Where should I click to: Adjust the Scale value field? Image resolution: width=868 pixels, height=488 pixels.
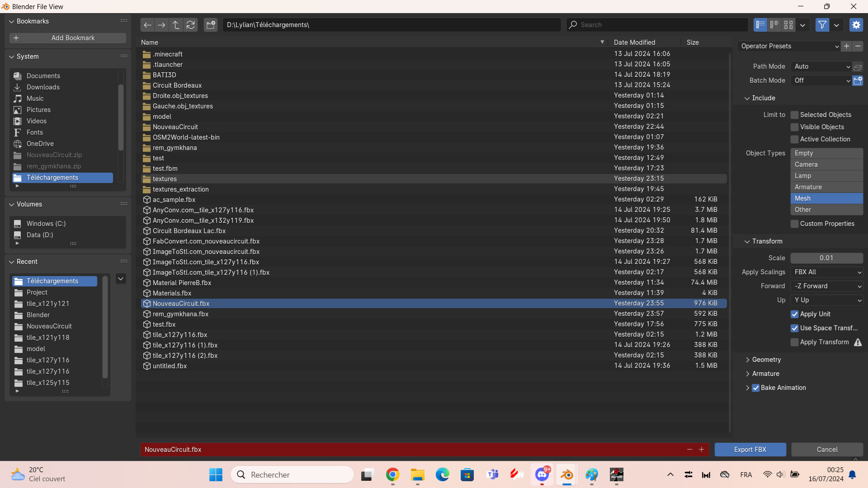coord(826,258)
